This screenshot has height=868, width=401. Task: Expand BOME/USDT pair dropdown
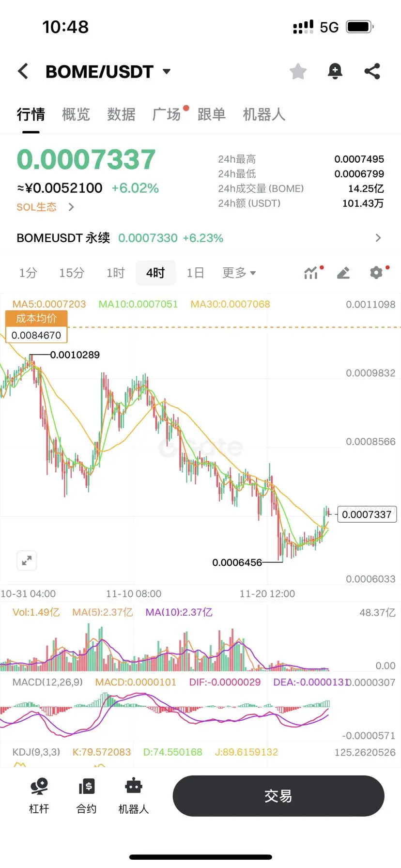coord(167,72)
